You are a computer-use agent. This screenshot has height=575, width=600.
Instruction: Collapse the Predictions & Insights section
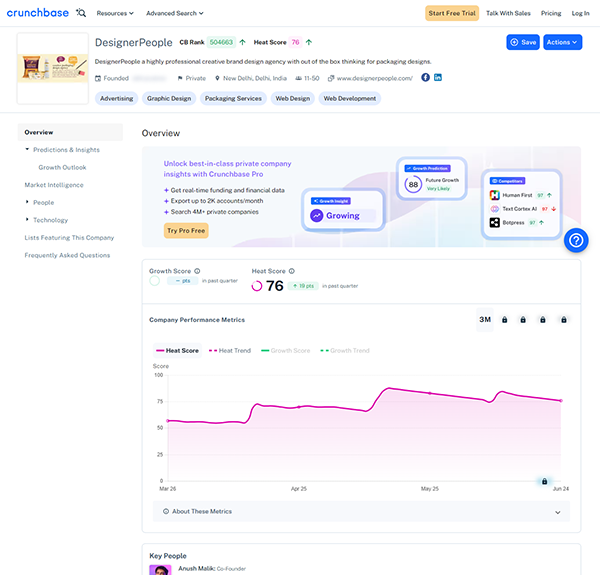point(27,149)
